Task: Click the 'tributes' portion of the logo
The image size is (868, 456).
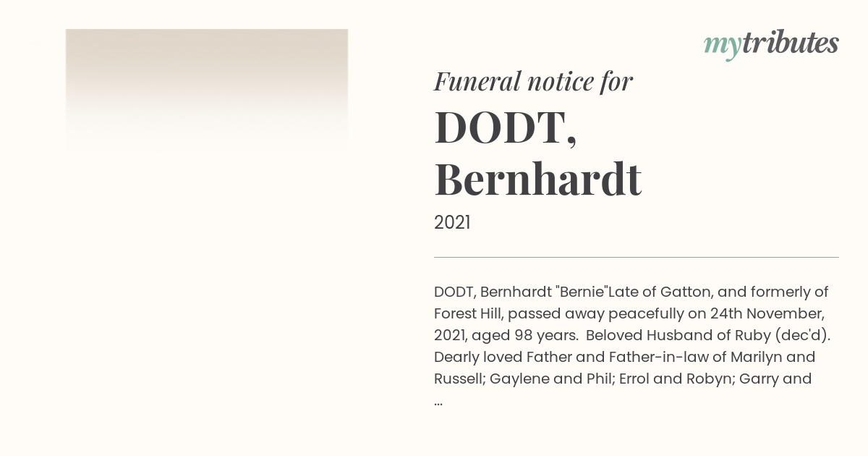Action: point(790,43)
